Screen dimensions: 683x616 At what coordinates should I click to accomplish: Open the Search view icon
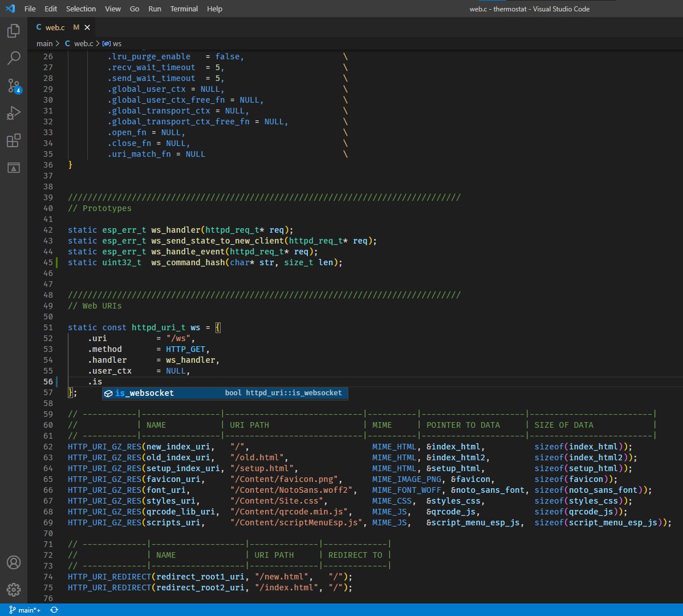click(x=14, y=58)
